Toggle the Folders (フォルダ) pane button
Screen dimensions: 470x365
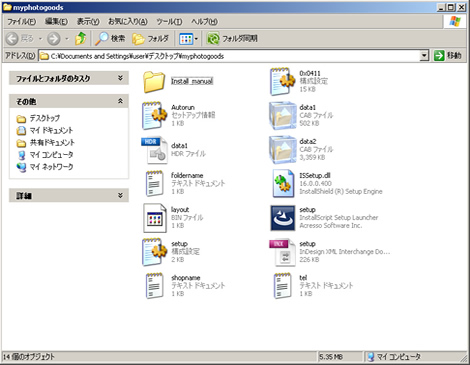tap(151, 39)
